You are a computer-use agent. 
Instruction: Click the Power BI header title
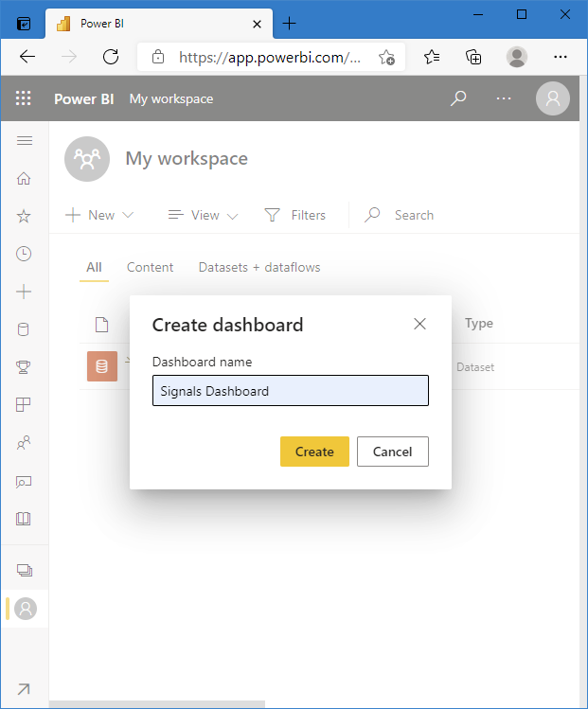83,98
